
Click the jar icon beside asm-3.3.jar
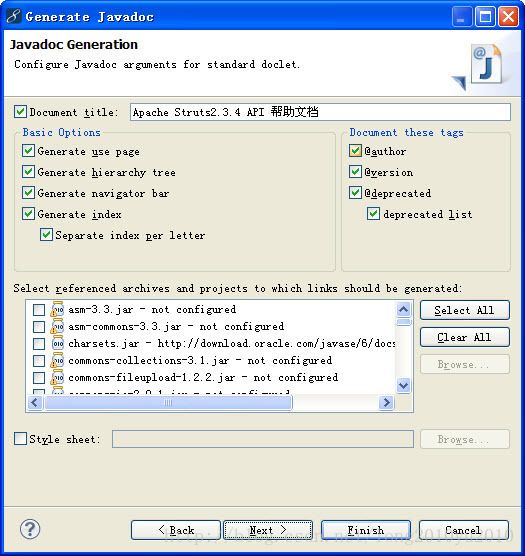(x=57, y=310)
